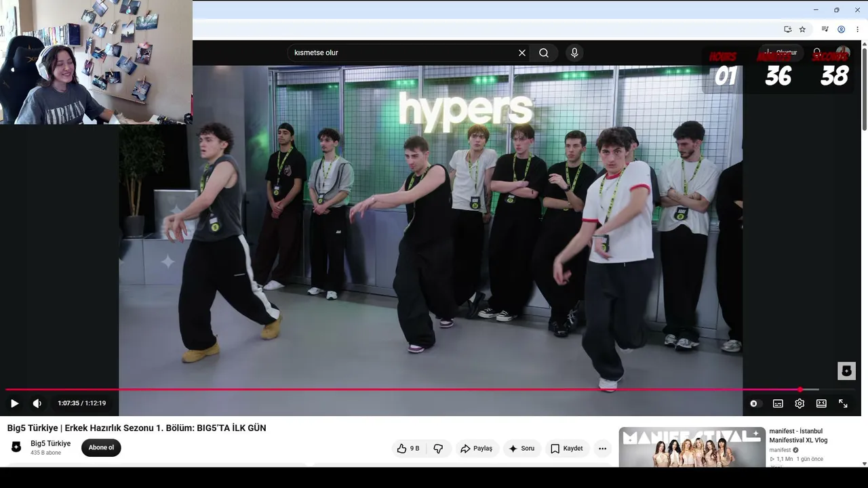The height and width of the screenshot is (488, 868).
Task: Start voice search with the microphone
Action: pyautogui.click(x=574, y=53)
